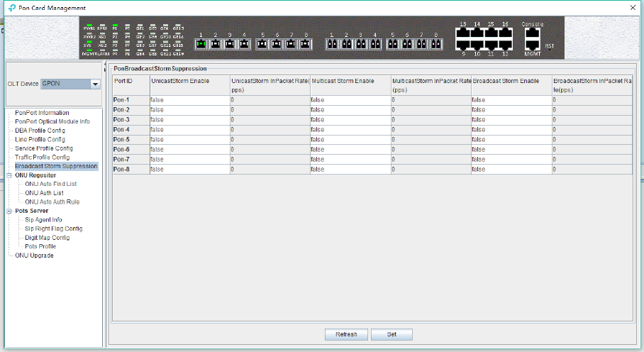Collapse the ONU Regesiter tree node
Screen dimensions: 644x352
point(9,175)
